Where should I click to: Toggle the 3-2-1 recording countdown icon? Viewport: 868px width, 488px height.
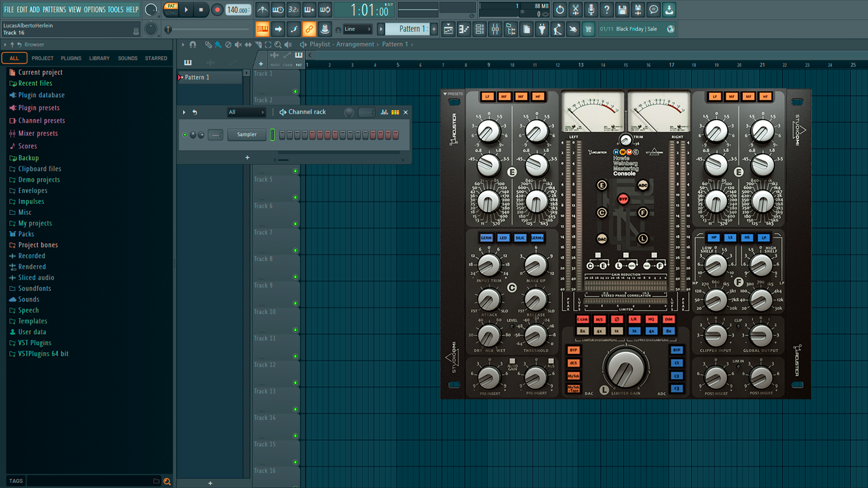tap(294, 10)
